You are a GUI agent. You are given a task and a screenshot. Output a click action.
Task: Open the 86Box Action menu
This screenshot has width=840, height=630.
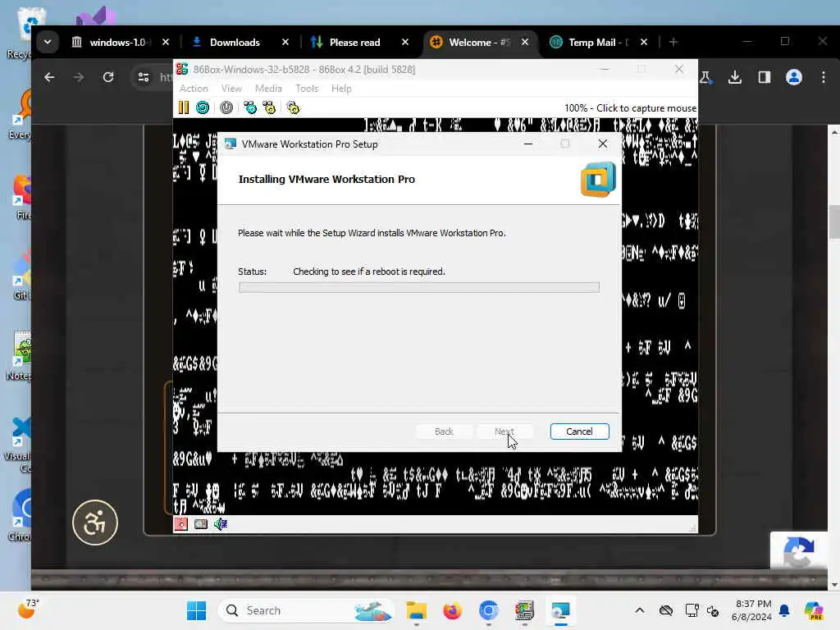click(x=194, y=89)
